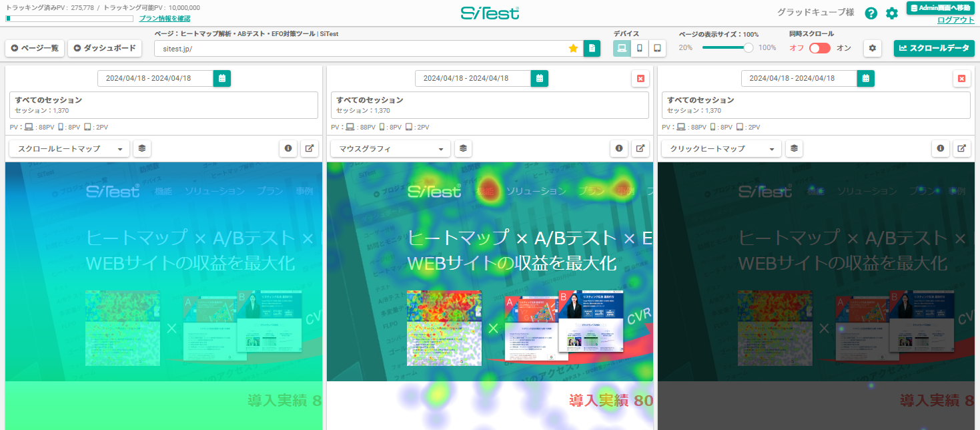Click グラッドキューブ様 account name
Viewport: 980px width, 430px height.
[816, 12]
